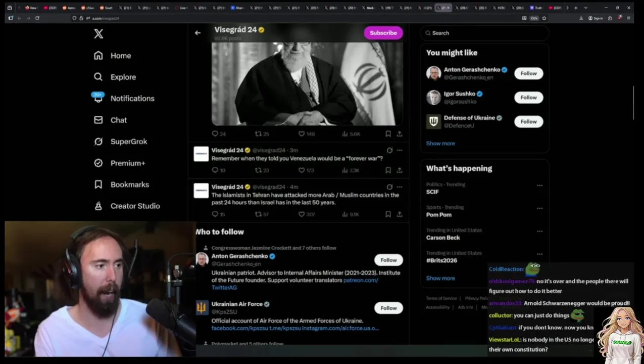
Task: Open more options for SCIF trend
Action: click(539, 186)
